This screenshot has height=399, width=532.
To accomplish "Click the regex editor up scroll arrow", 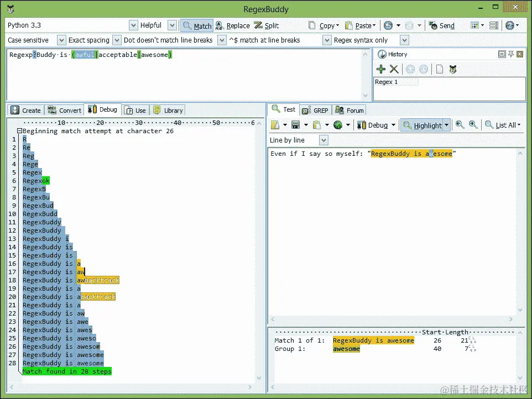I will point(365,54).
